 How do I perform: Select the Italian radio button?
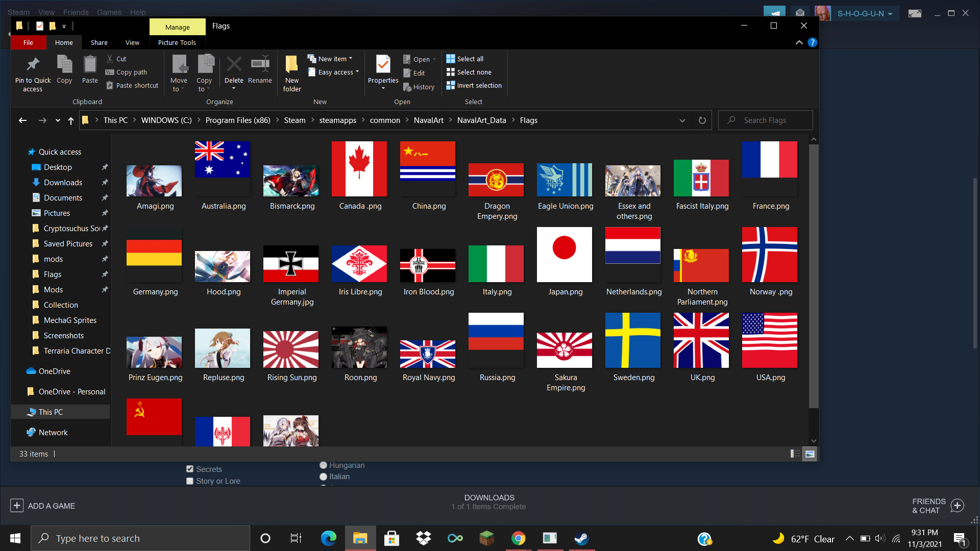[x=323, y=477]
